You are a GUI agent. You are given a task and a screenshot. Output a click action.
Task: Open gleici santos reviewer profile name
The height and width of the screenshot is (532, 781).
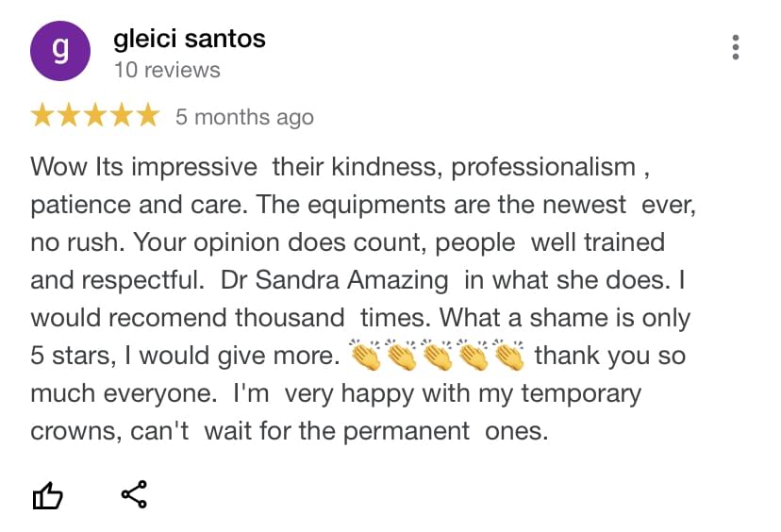(x=189, y=39)
